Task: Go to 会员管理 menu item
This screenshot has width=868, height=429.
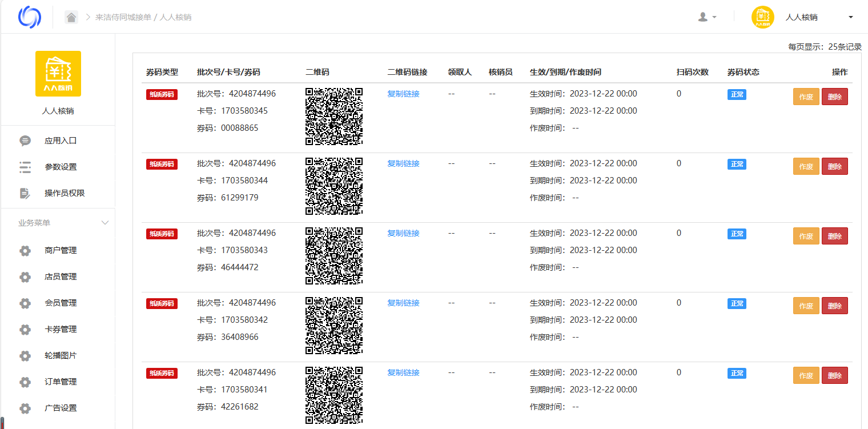Action: pos(61,303)
